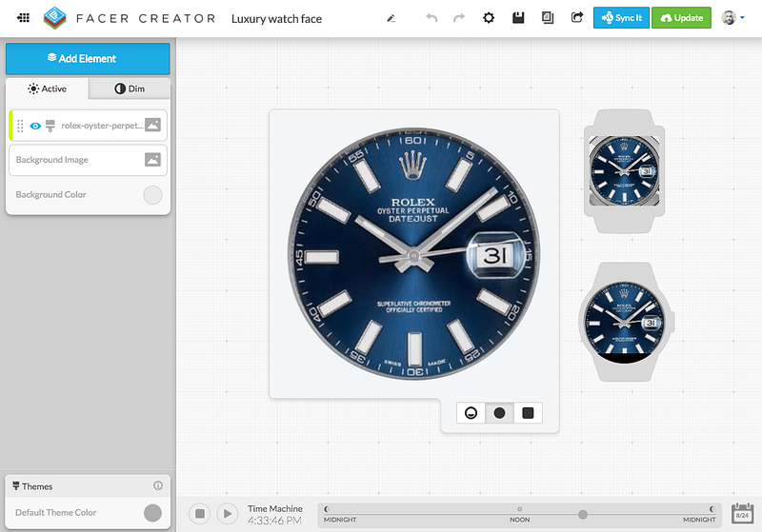Click the green Update button
The width and height of the screenshot is (762, 532).
(x=681, y=18)
